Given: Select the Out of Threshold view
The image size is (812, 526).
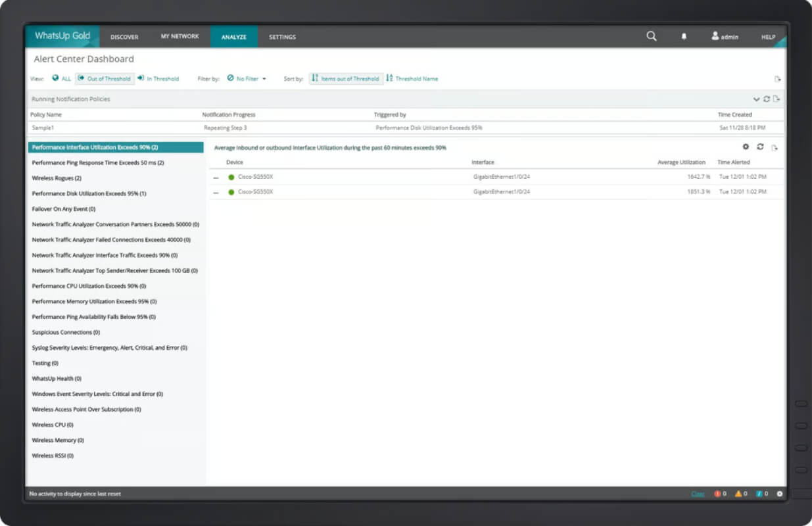Looking at the screenshot, I should [x=105, y=78].
